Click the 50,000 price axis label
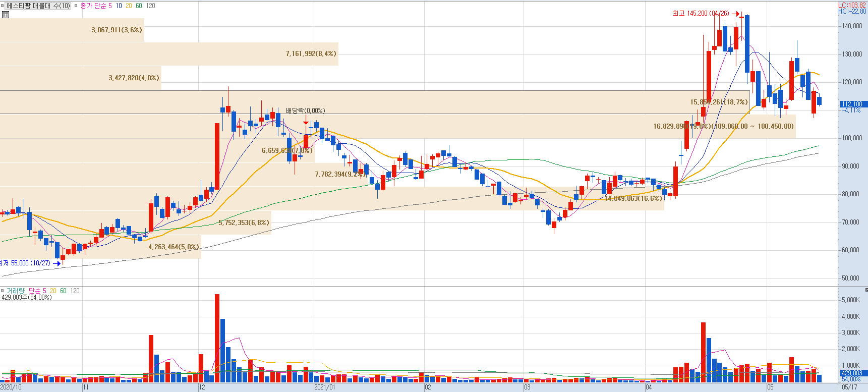This screenshot has height=392, width=868. (x=850, y=278)
